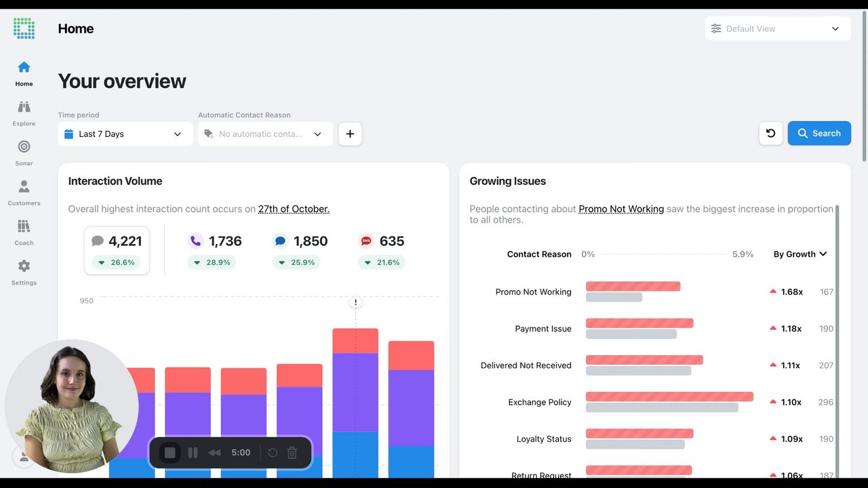Open the Last 7 Days time period dropdown
This screenshot has height=488, width=868.
tap(125, 134)
